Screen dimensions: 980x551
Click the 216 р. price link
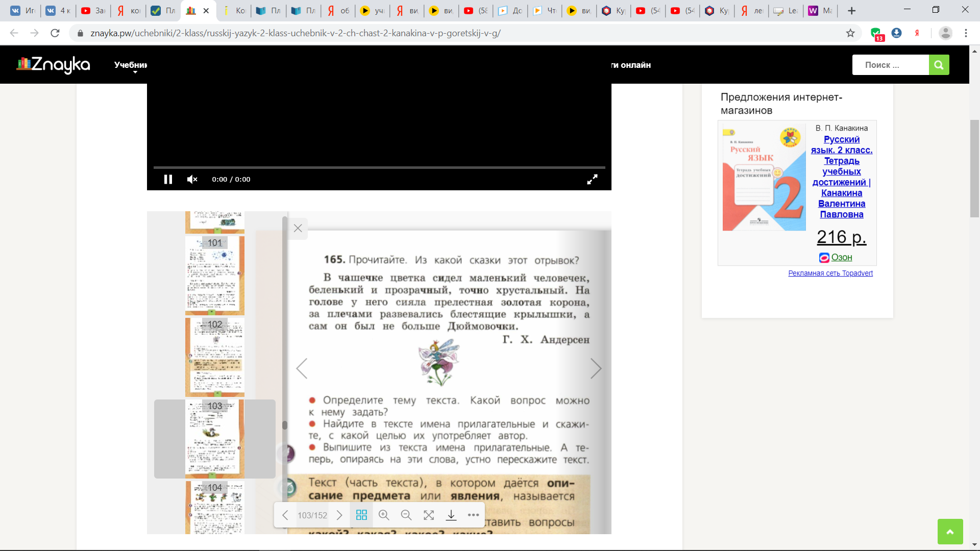841,237
